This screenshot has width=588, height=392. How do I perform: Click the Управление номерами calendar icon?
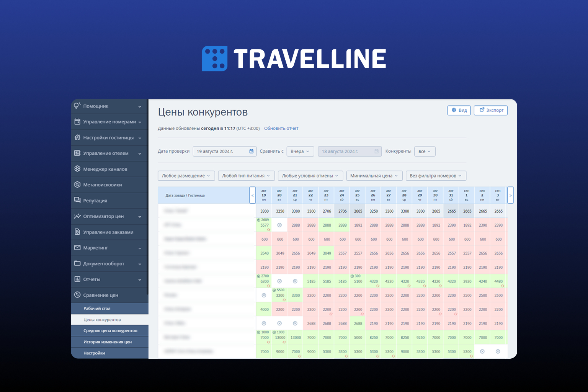coord(77,121)
